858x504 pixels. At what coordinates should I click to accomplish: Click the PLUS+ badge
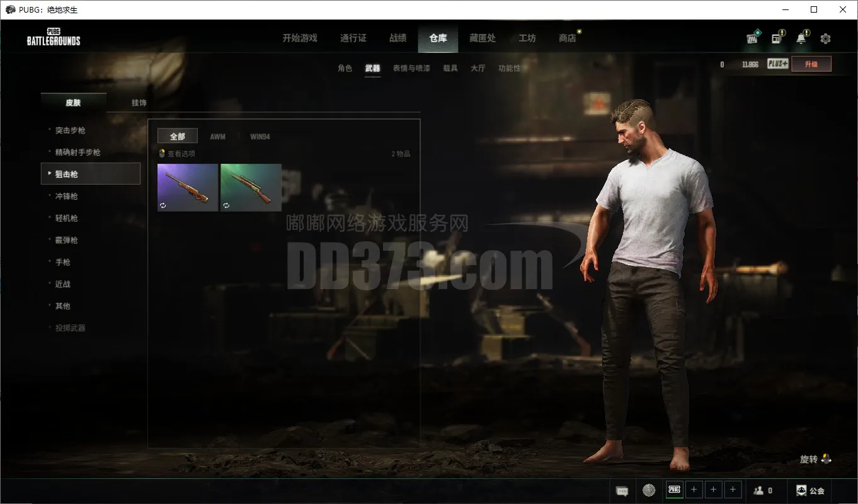777,64
